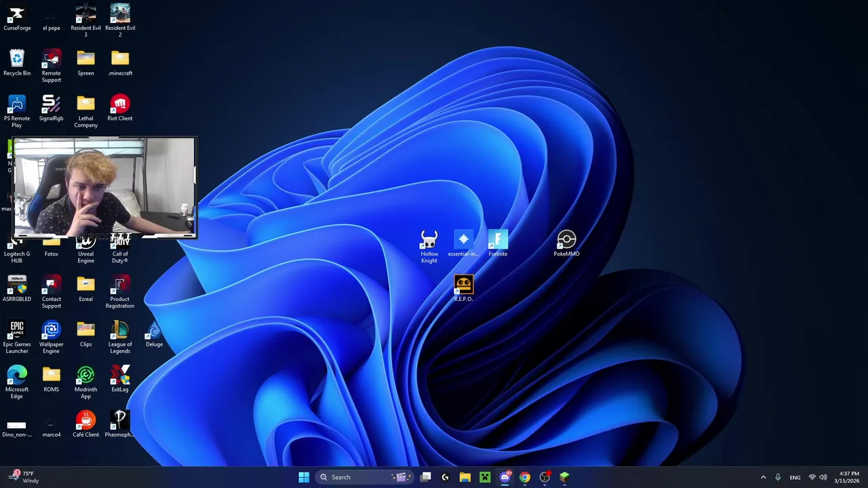Open the Clips folder
The width and height of the screenshot is (868, 488).
85,334
